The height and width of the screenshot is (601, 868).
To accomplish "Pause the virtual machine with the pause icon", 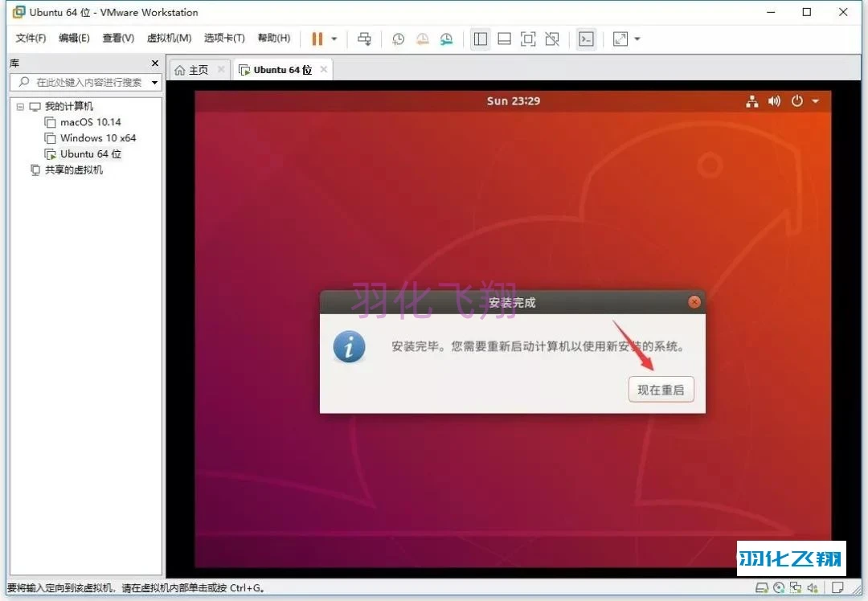I will coord(317,39).
